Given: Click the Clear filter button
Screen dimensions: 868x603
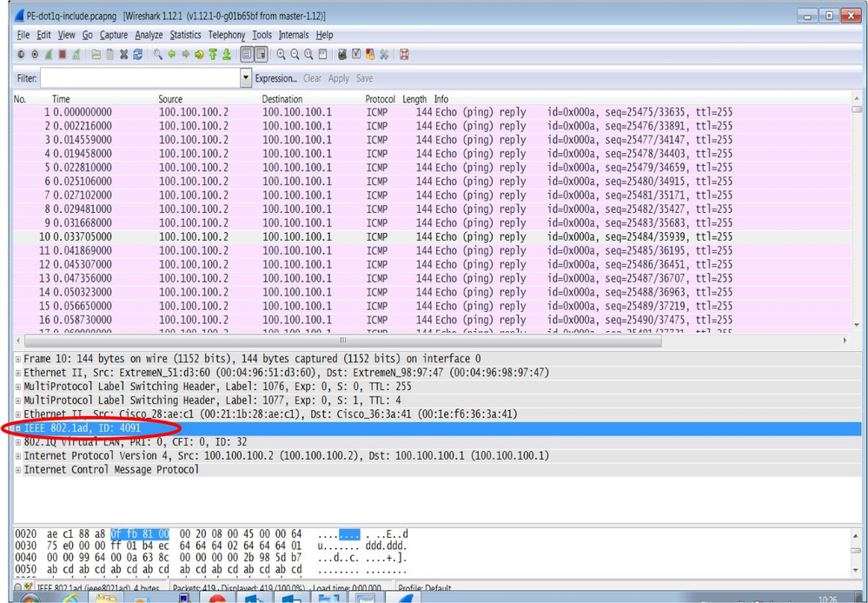Looking at the screenshot, I should point(312,78).
